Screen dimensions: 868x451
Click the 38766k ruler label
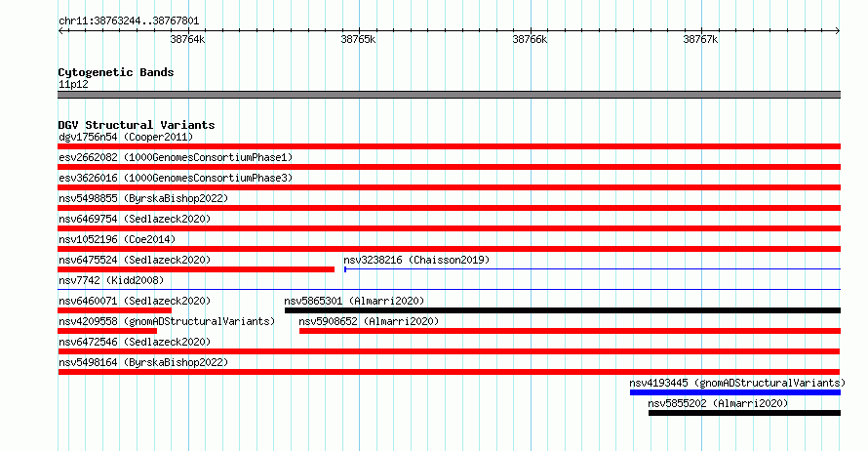[x=530, y=39]
